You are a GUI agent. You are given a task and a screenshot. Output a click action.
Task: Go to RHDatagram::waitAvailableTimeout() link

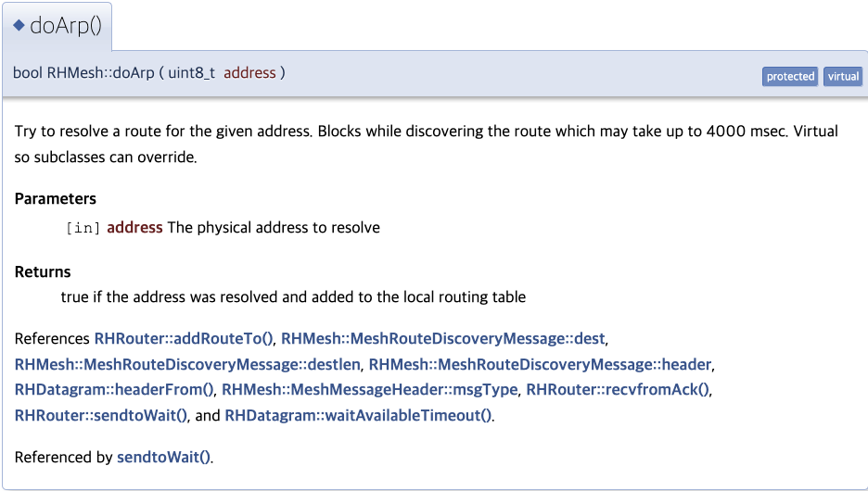tap(358, 415)
